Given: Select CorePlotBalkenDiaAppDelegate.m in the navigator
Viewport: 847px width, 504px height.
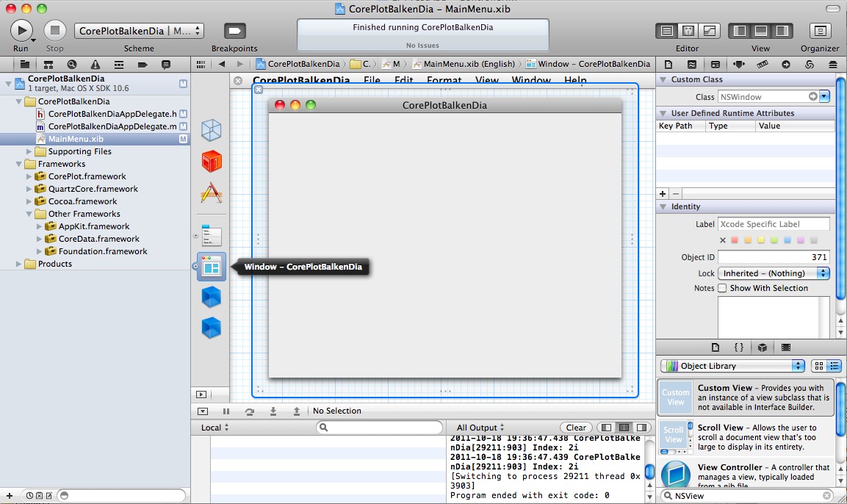Looking at the screenshot, I should [x=112, y=126].
